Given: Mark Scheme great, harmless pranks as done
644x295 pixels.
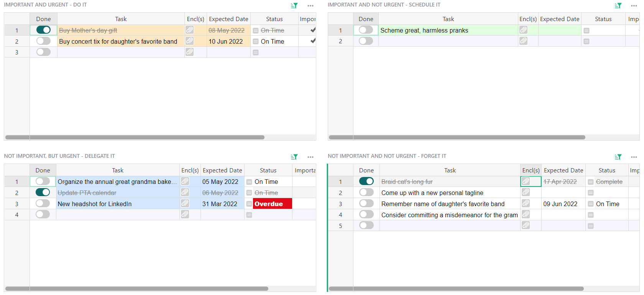Looking at the screenshot, I should point(366,30).
